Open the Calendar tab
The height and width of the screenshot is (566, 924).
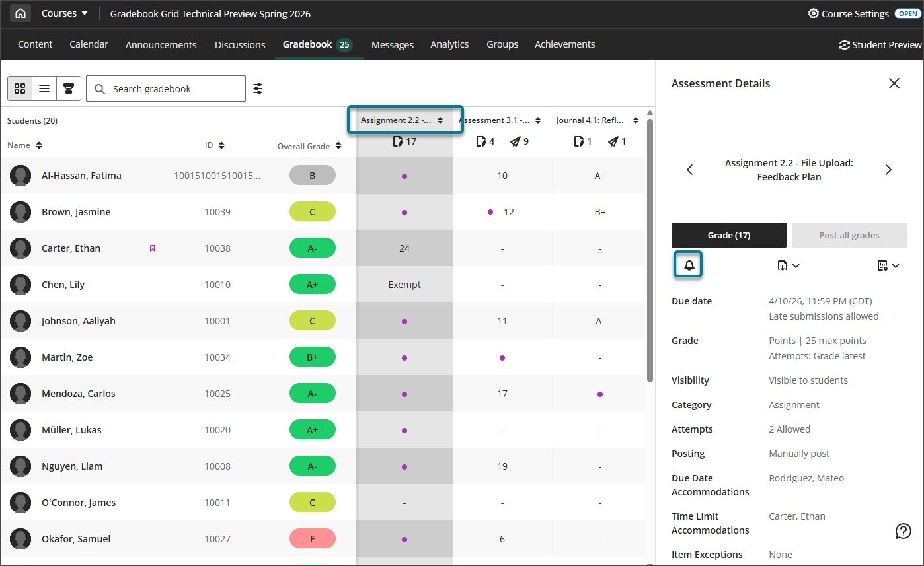point(89,44)
